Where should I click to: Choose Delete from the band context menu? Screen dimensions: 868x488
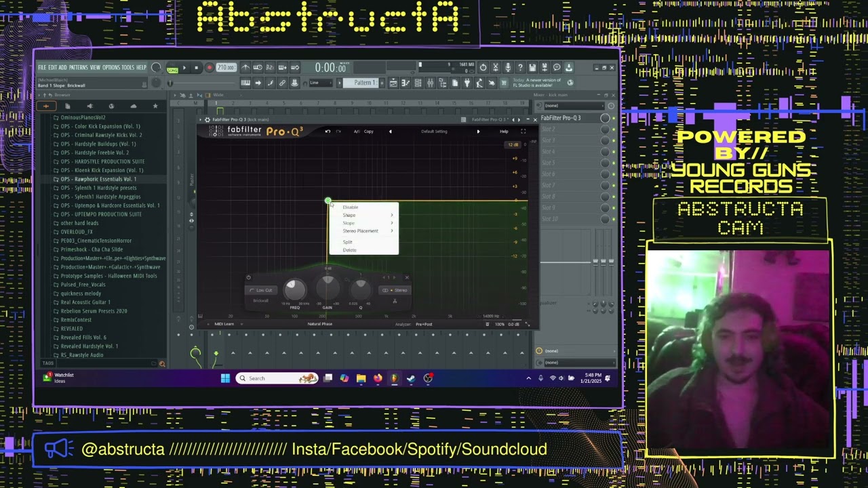pyautogui.click(x=364, y=250)
